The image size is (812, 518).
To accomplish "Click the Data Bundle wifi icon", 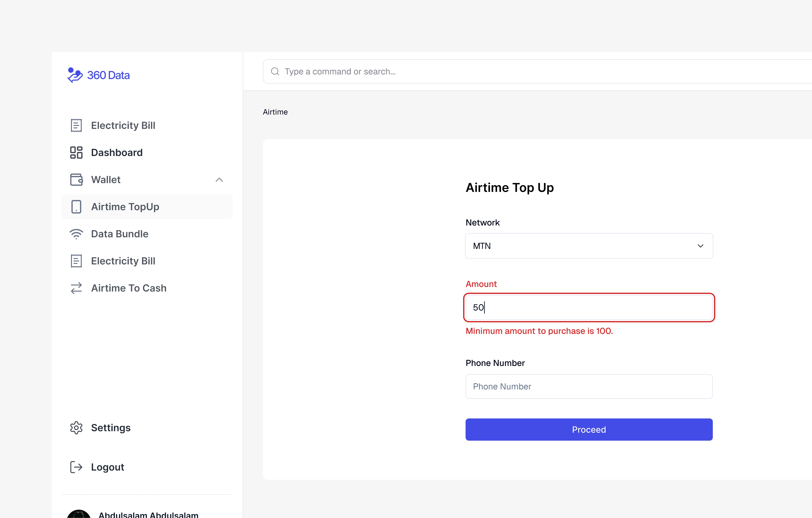I will pos(76,234).
